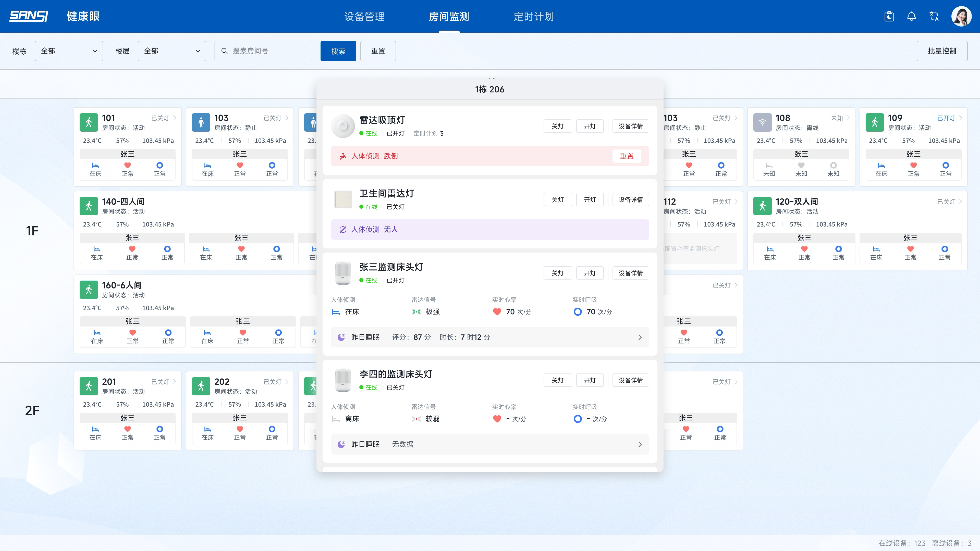Image resolution: width=980 pixels, height=551 pixels.
Task: Click the fall detection person icon
Action: click(x=343, y=156)
